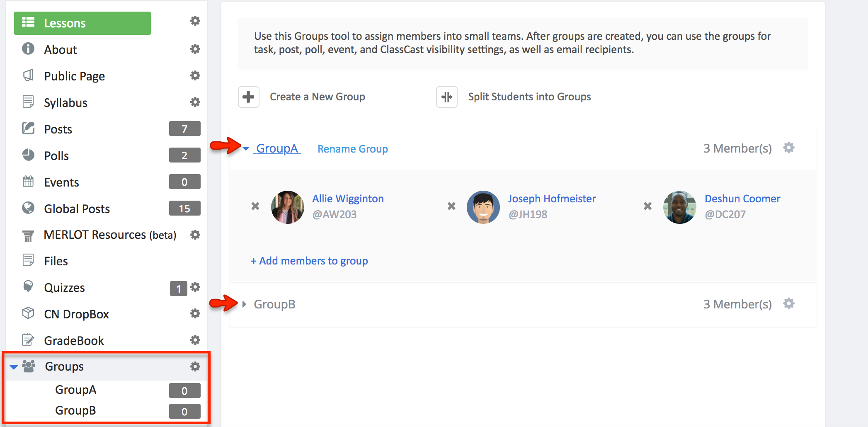Expand GroupB with the gray triangle
Screen dimensions: 868x427
point(245,304)
